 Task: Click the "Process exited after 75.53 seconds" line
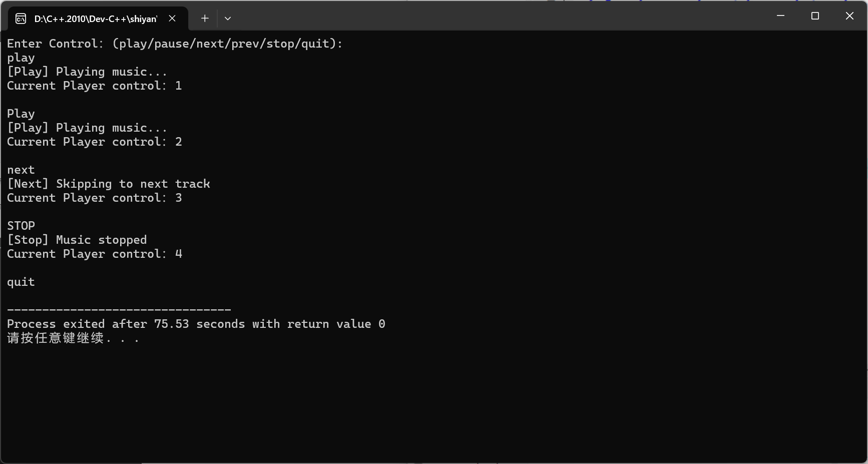196,324
